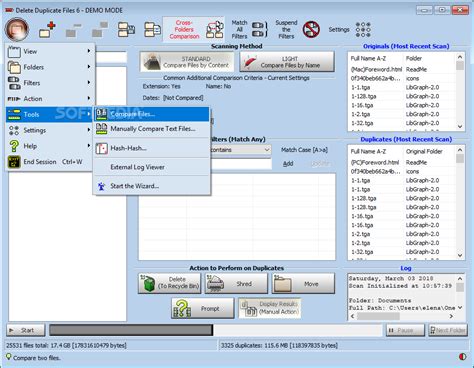Click the End Session icon
This screenshot has height=368, width=474.
pos(14,162)
